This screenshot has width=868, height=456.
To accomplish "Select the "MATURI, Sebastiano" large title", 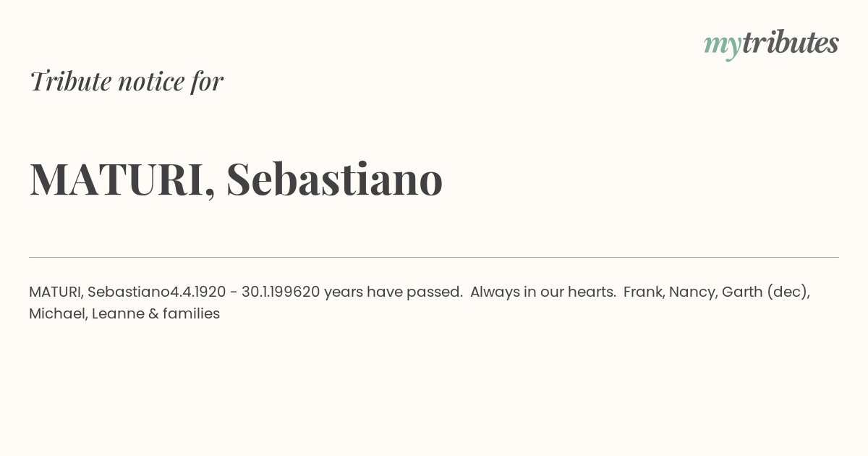I will click(236, 179).
